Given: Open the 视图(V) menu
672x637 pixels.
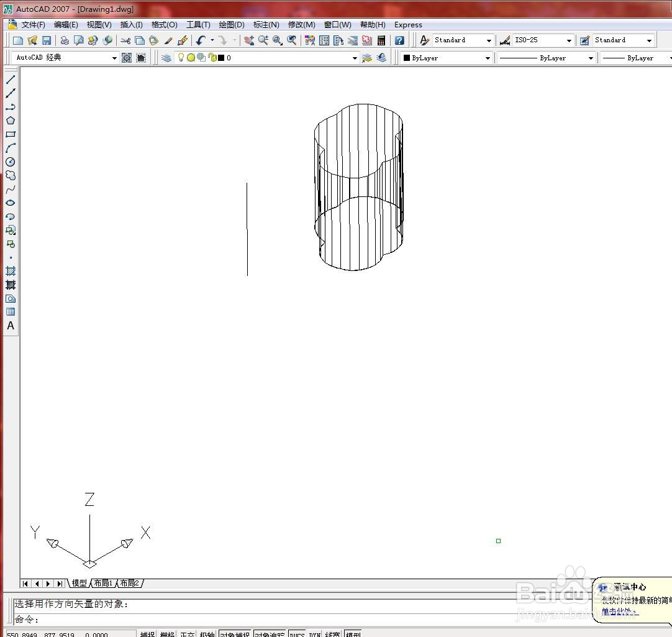Looking at the screenshot, I should click(x=99, y=25).
